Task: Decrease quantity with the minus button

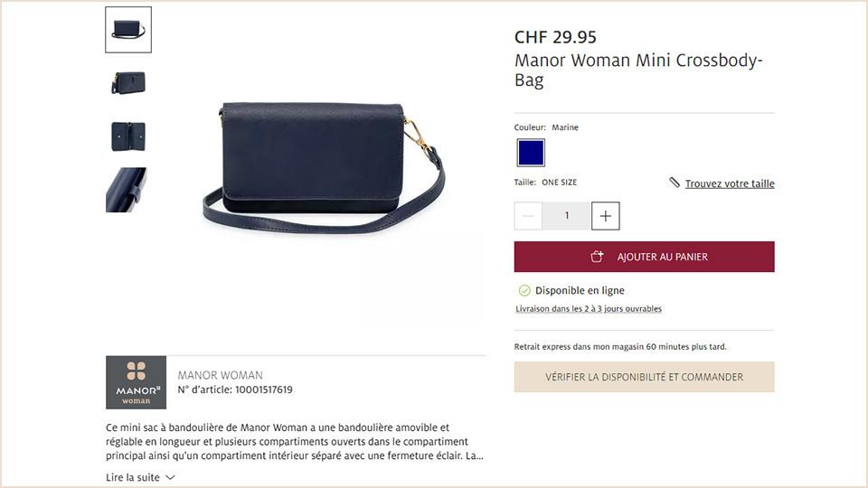Action: coord(528,216)
